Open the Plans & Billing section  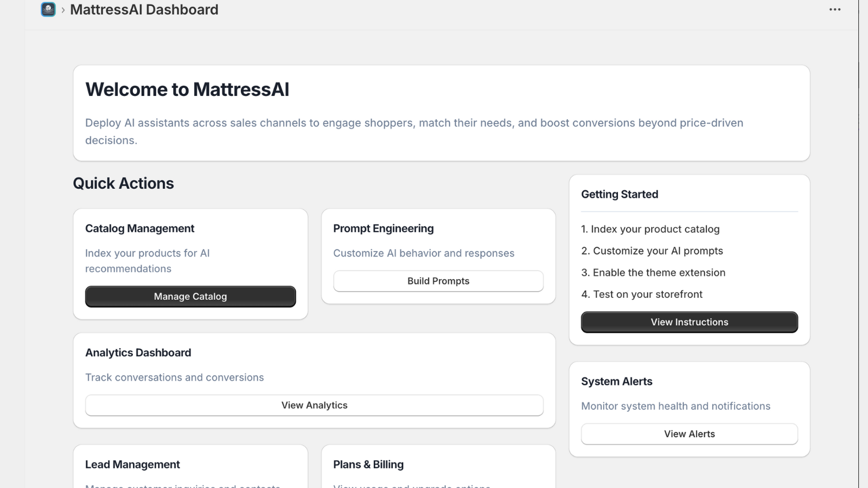(x=368, y=464)
